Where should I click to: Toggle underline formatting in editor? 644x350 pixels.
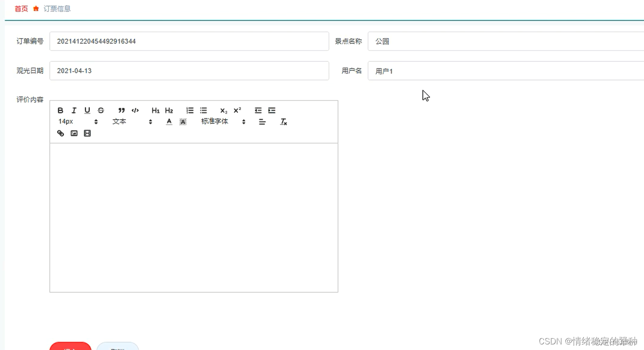pyautogui.click(x=87, y=110)
